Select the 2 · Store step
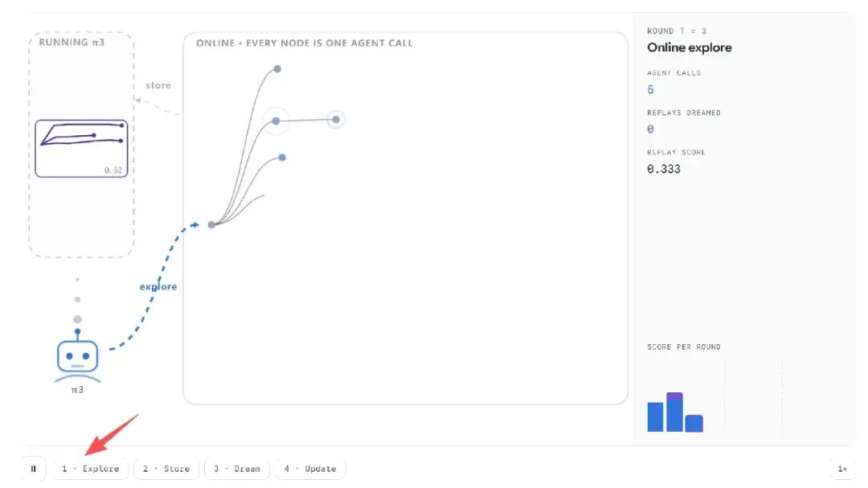Viewport: 868px width, 488px height. tap(166, 469)
